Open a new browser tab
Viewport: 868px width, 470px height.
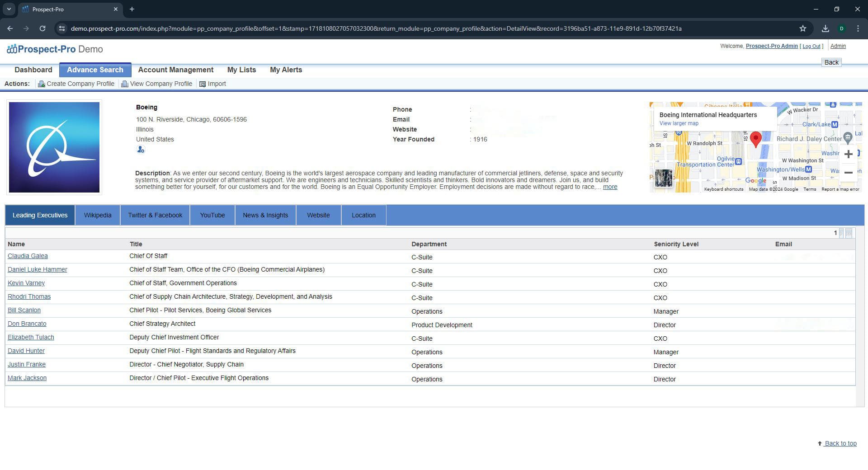click(x=132, y=9)
